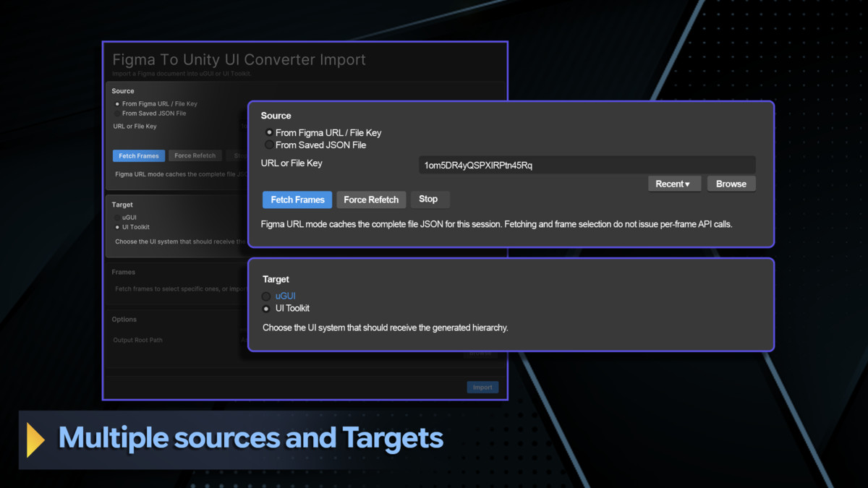Click the 'Output Root Path' label
The width and height of the screenshot is (868, 488).
pos(138,340)
